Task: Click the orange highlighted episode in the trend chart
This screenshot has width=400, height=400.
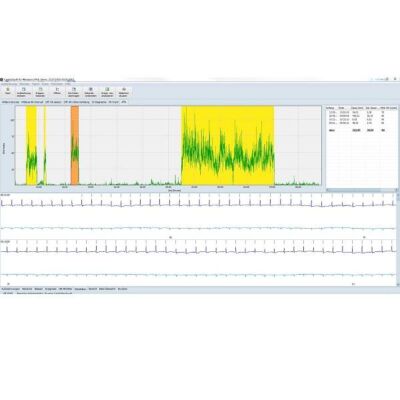Action: pos(75,145)
